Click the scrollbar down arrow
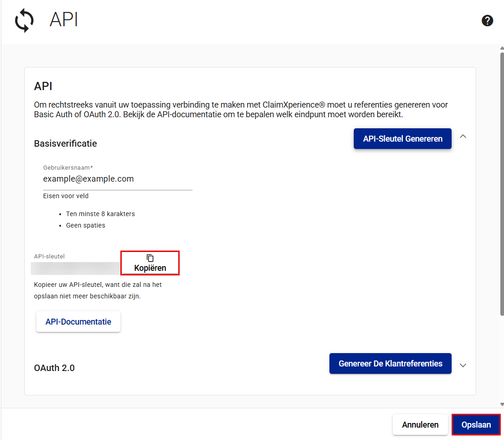Screen dimensions: 504x440 pyautogui.click(x=501, y=404)
